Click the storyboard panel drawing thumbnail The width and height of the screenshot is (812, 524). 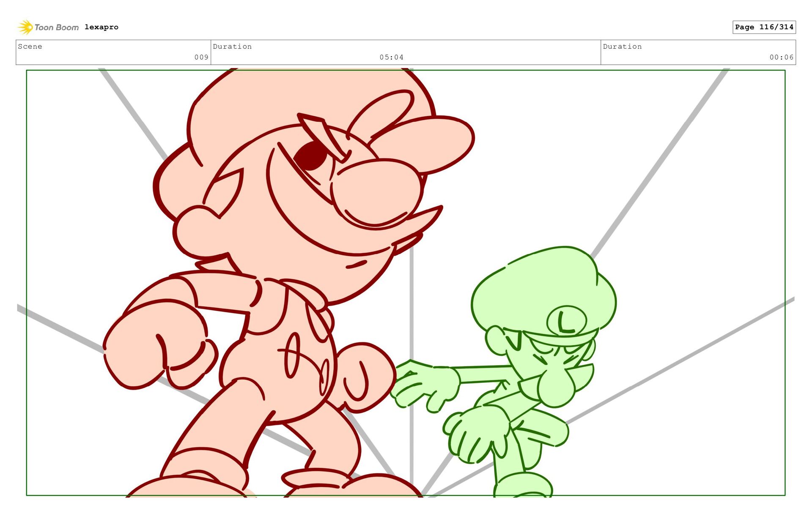click(x=406, y=283)
